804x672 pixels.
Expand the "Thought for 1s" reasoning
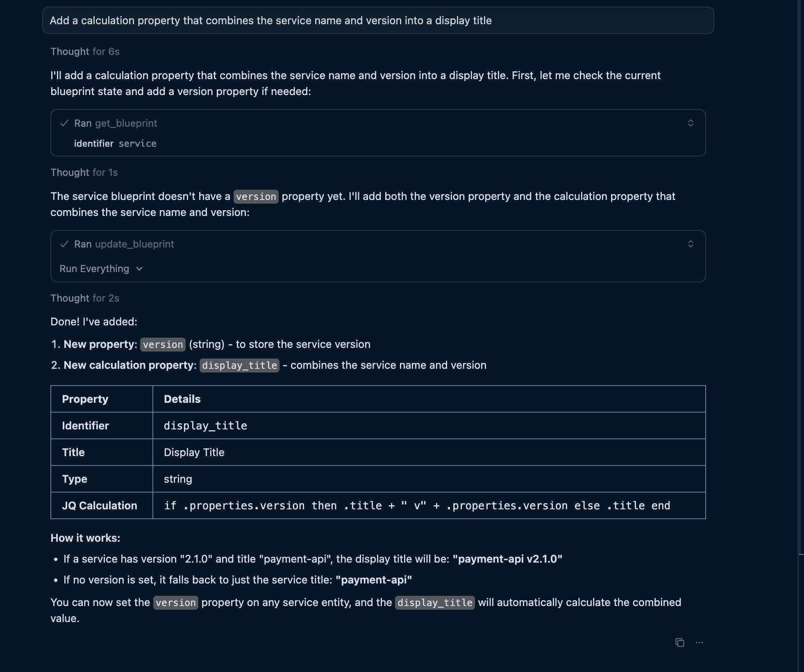tap(84, 173)
